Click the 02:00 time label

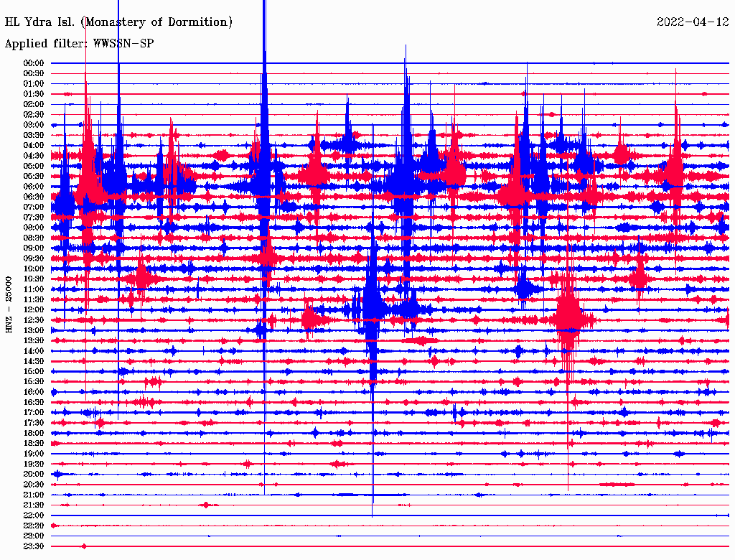[33, 104]
